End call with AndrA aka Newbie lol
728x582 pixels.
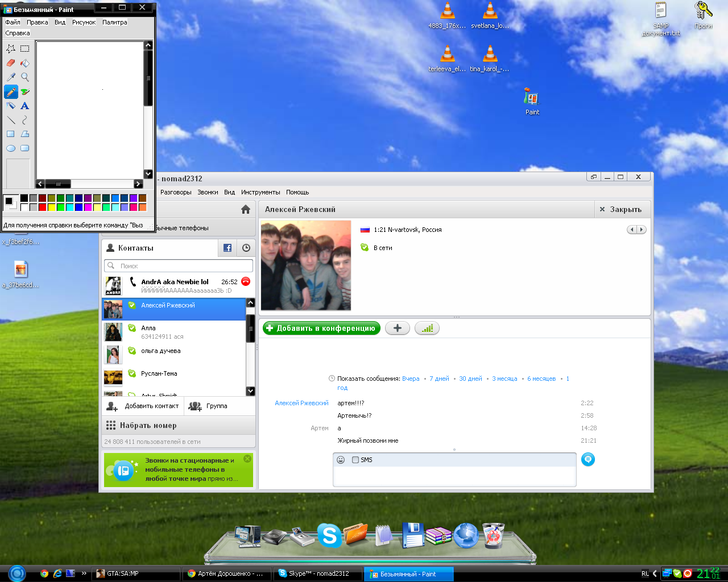point(246,281)
